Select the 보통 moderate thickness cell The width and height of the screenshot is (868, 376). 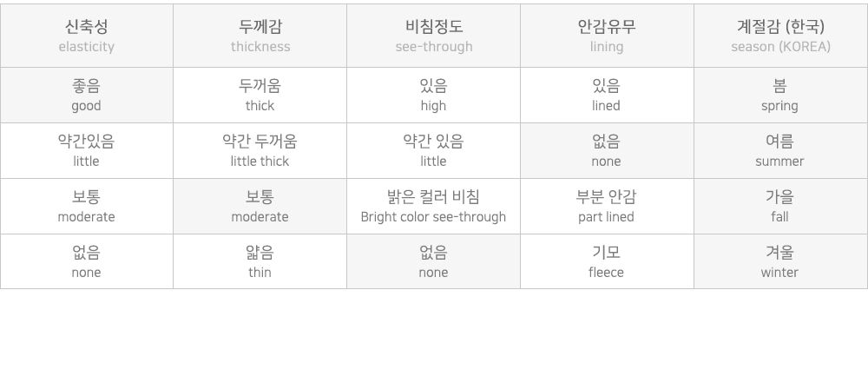(x=260, y=206)
